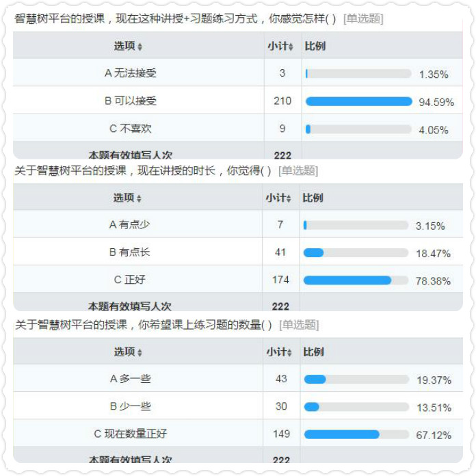Screen dimensions: 476x476
Task: Click the [单选题] tag after 你觉得
Action: [298, 170]
